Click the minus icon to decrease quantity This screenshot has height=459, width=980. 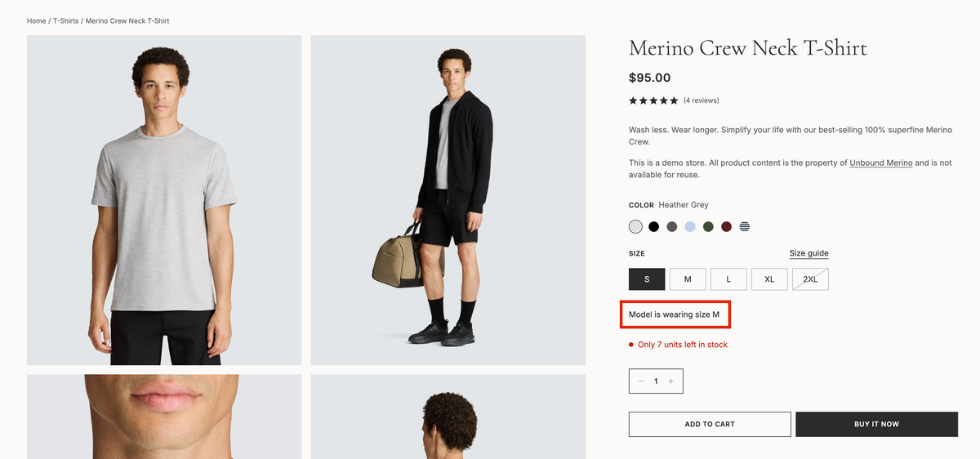click(x=641, y=381)
